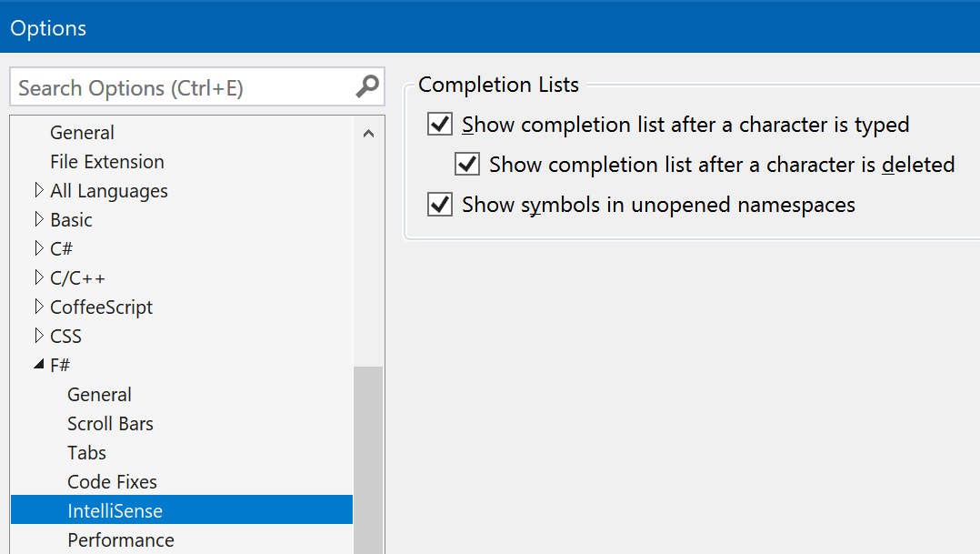Open Code Fixes under F#

[112, 482]
